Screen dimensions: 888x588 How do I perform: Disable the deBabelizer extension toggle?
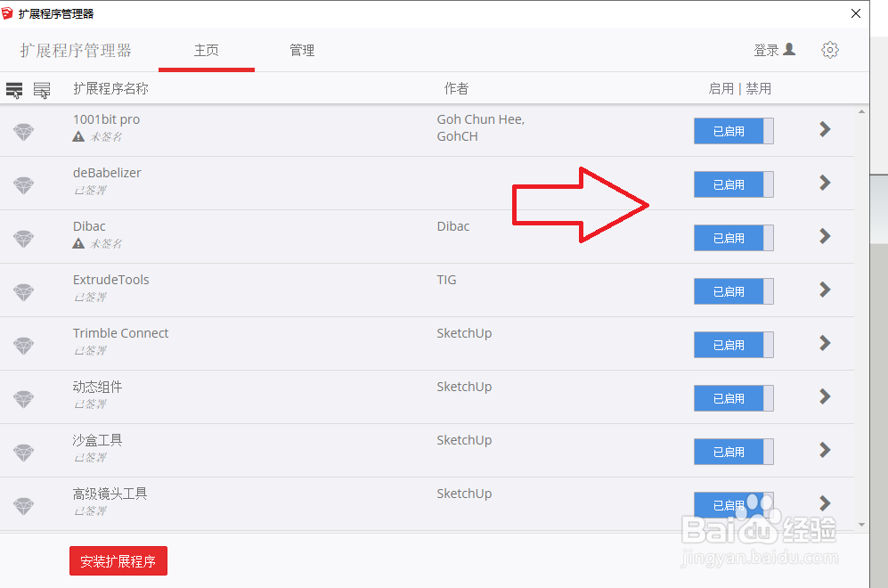tap(733, 184)
